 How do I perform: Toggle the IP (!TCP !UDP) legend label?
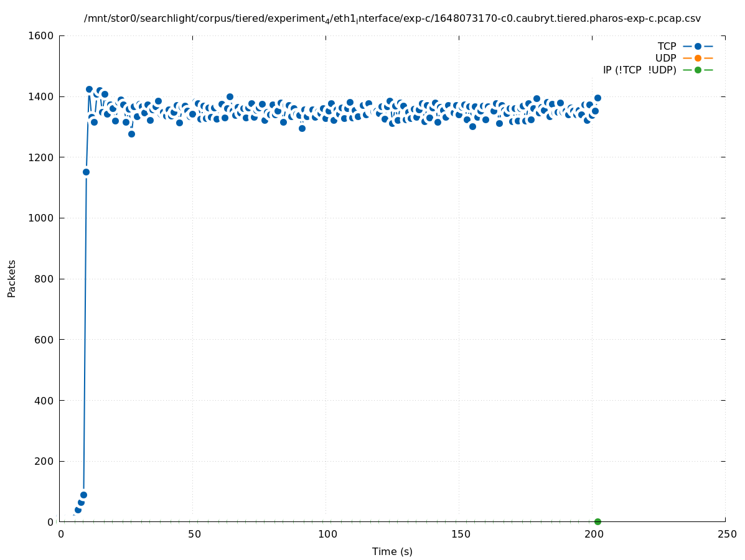639,70
